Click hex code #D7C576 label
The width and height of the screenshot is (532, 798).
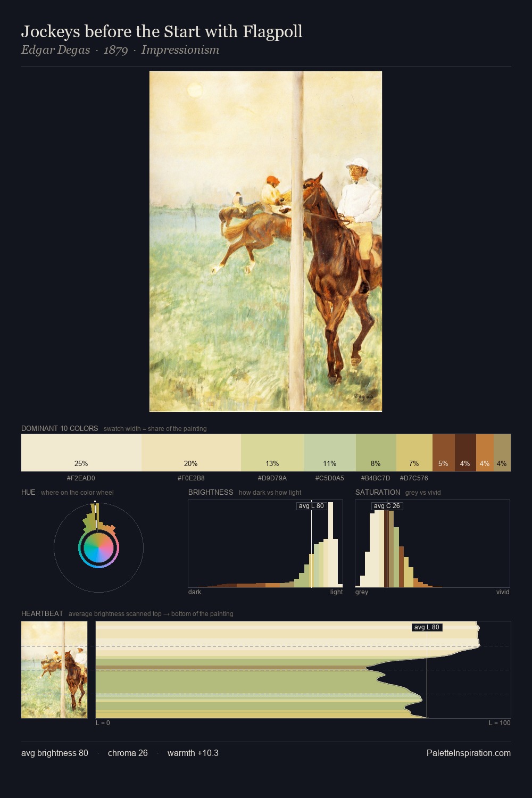click(414, 478)
